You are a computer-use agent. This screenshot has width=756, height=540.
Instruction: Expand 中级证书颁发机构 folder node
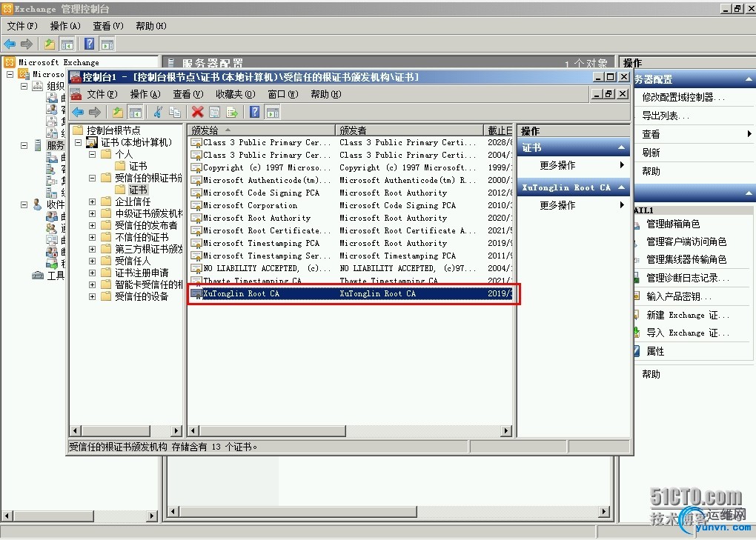(92, 213)
